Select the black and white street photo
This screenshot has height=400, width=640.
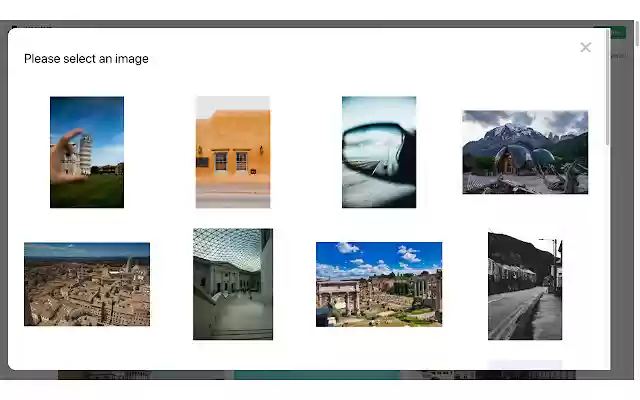[x=525, y=285]
